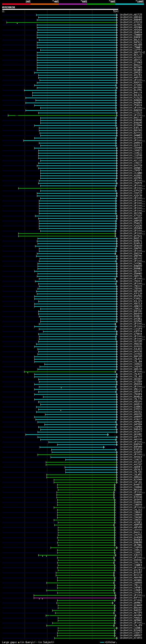Select hit label UniRef100_B6T965
146x644 pixels.
coord(131,67)
